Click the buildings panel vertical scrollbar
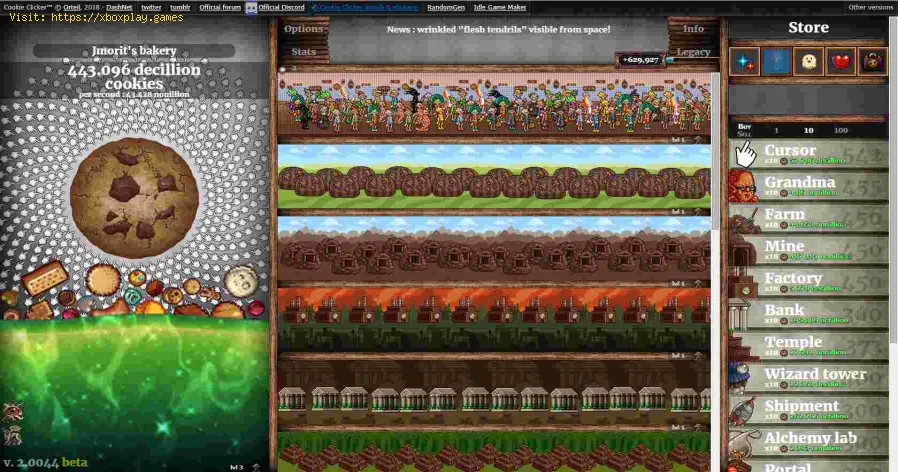The height and width of the screenshot is (472, 898). pyautogui.click(x=716, y=150)
